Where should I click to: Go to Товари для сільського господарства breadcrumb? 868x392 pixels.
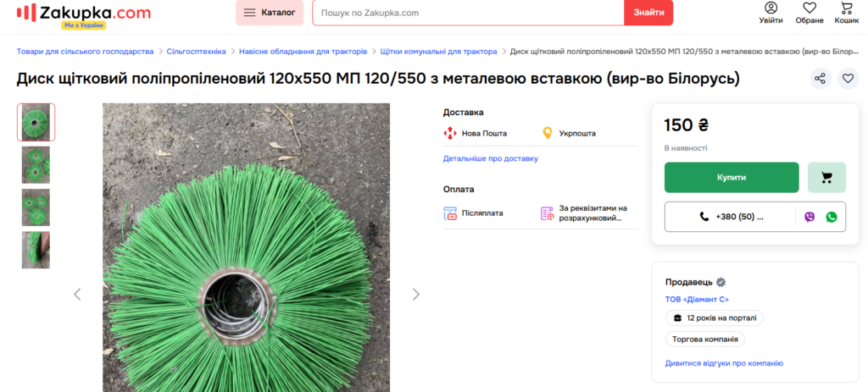click(86, 52)
